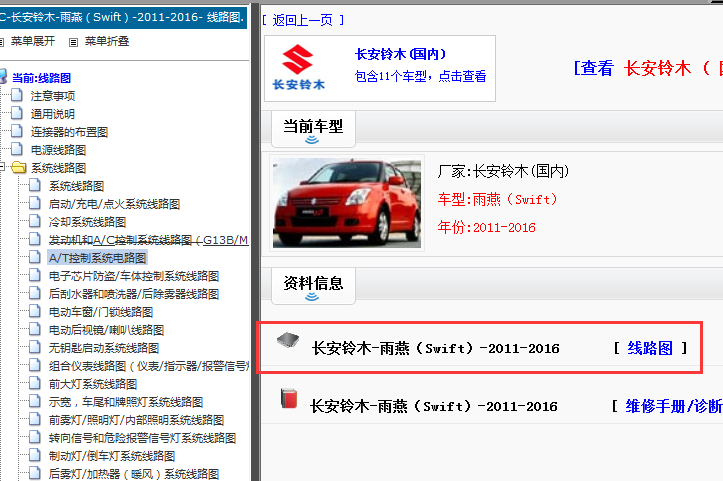
Task: Open 发动机和A/C控制系统线路图 item
Action: click(x=148, y=240)
